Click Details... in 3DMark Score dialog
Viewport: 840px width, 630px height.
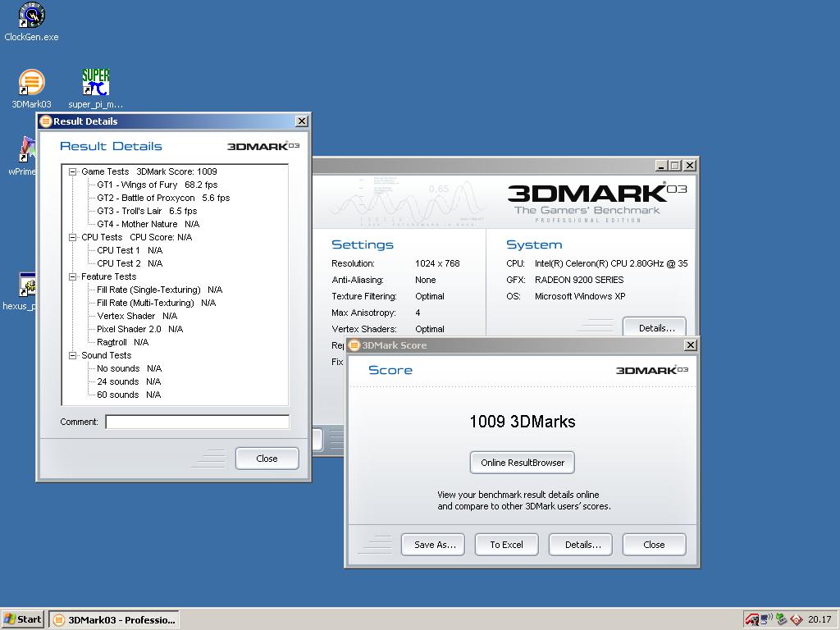pos(581,545)
